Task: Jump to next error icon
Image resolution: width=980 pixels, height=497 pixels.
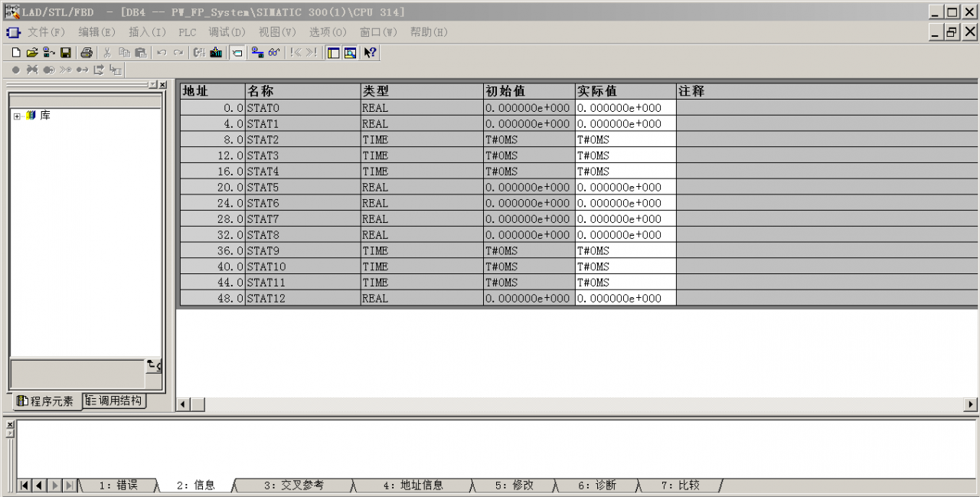Action: (312, 53)
